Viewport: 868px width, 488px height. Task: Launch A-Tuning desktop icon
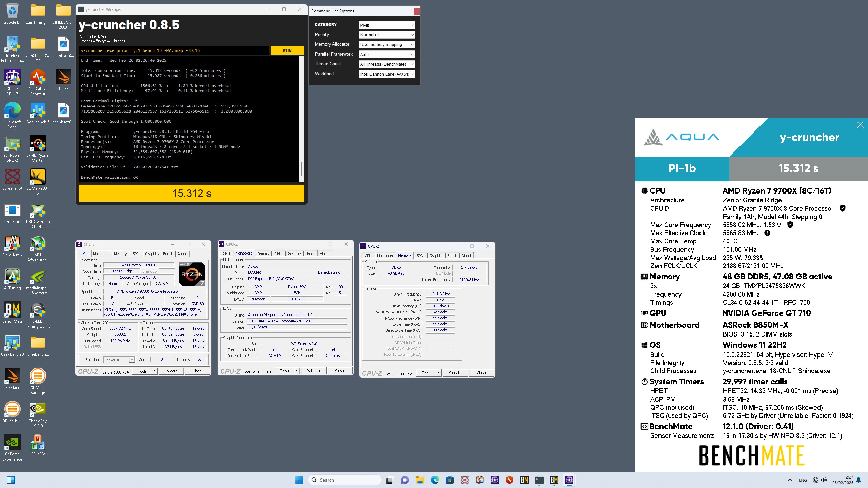[12, 279]
